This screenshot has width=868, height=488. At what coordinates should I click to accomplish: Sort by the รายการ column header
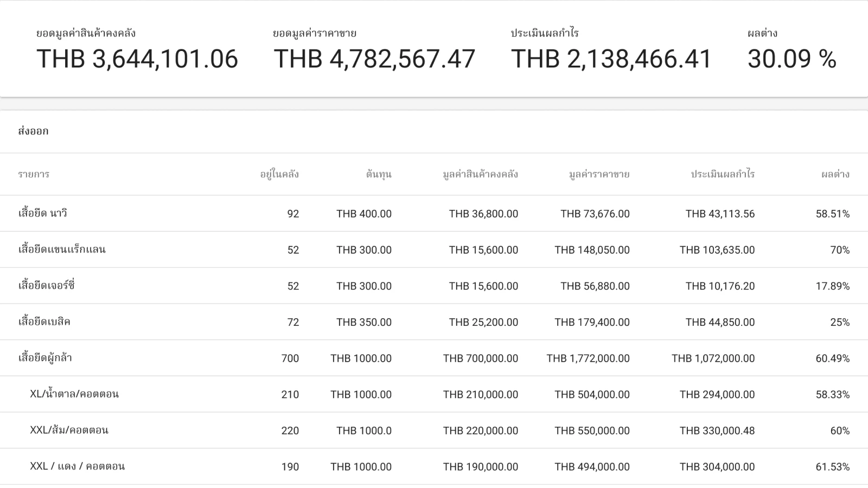tap(34, 175)
